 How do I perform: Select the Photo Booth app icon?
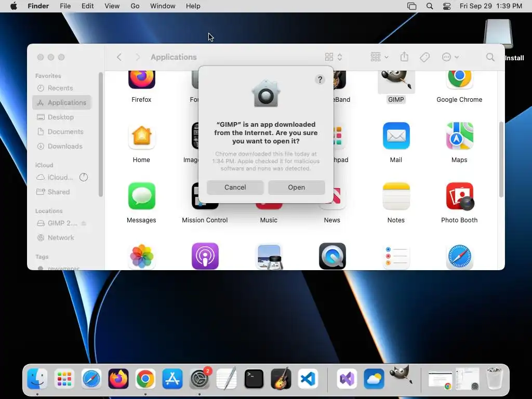pyautogui.click(x=460, y=196)
